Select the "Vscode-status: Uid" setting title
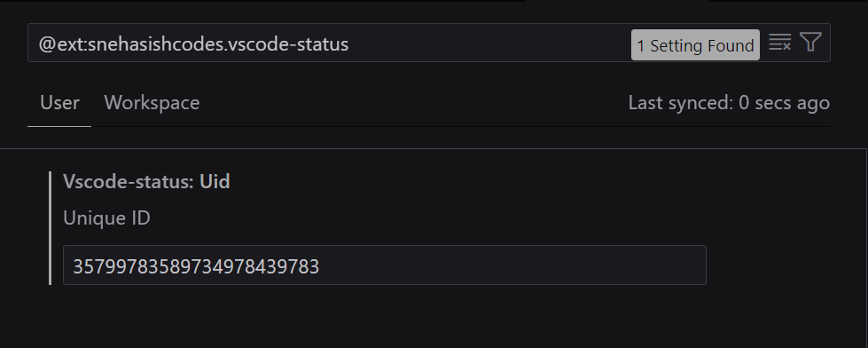The image size is (868, 348). (x=146, y=182)
